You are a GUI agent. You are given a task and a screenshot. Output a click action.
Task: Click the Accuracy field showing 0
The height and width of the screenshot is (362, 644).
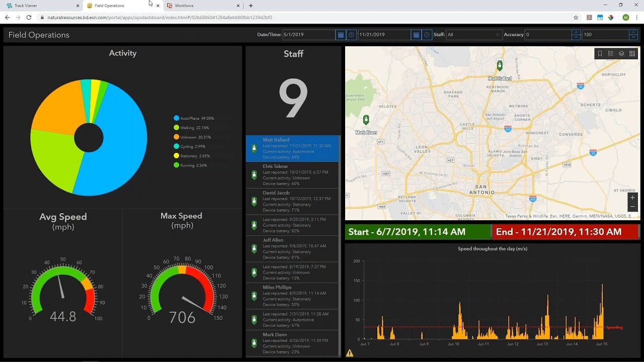click(548, 35)
